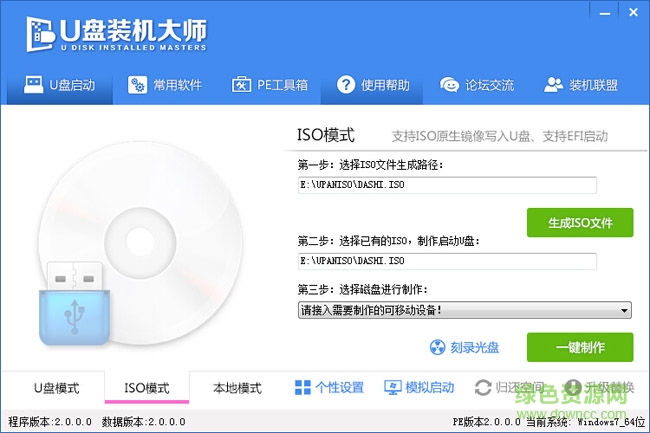
Task: Open the U盘启动 tab
Action: pos(59,84)
